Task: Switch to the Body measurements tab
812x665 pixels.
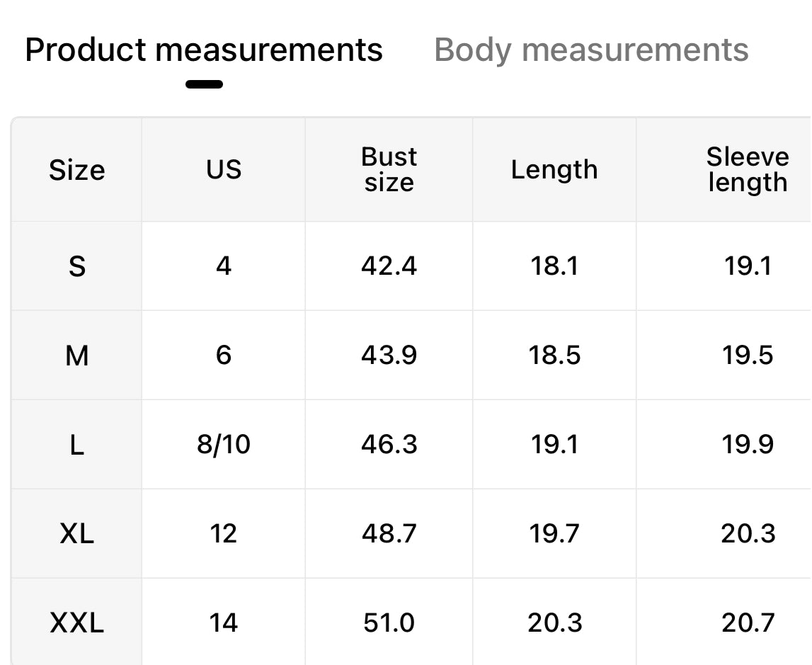Action: 591,50
